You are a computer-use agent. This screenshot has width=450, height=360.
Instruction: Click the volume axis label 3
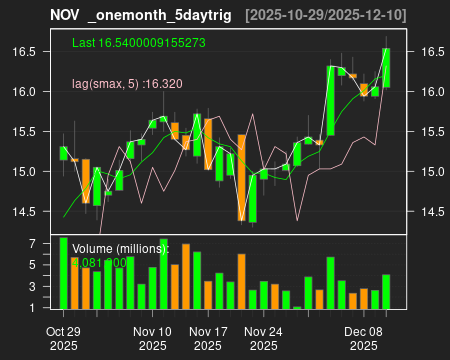click(x=32, y=286)
